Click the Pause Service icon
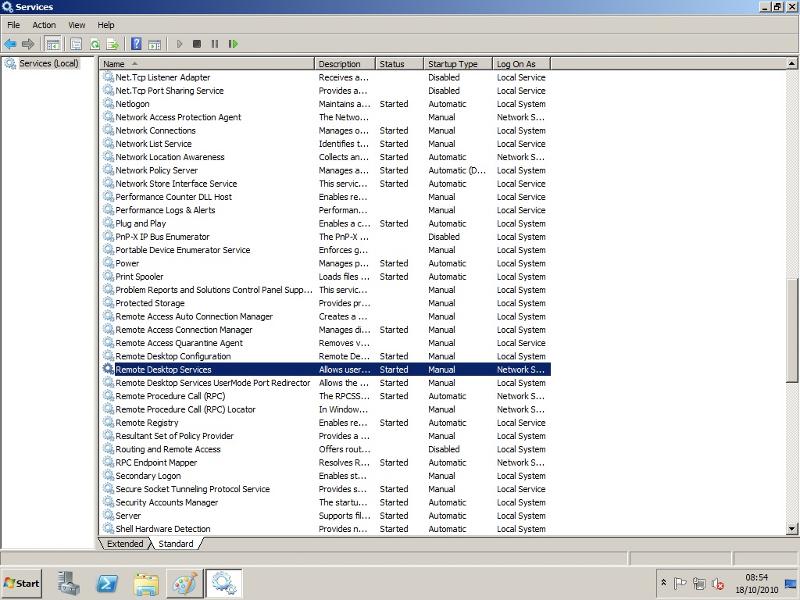 [215, 44]
